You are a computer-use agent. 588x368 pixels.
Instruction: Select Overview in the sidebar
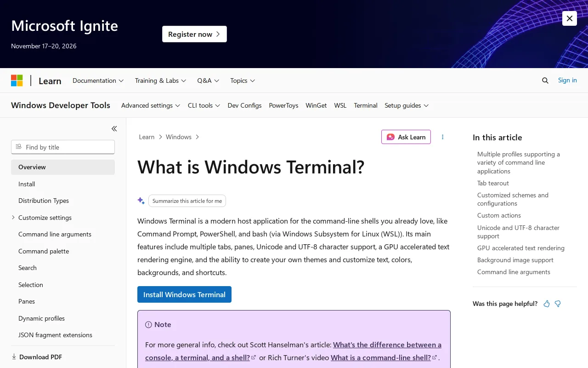(x=63, y=167)
